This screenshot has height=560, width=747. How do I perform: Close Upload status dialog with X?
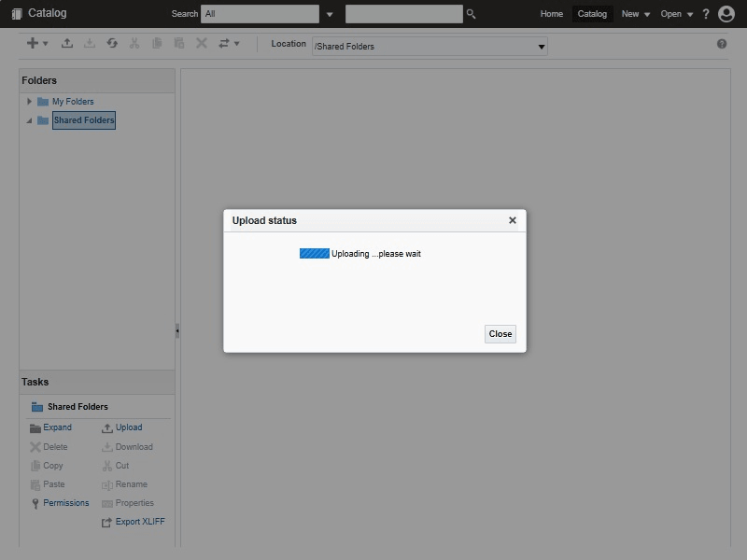512,220
